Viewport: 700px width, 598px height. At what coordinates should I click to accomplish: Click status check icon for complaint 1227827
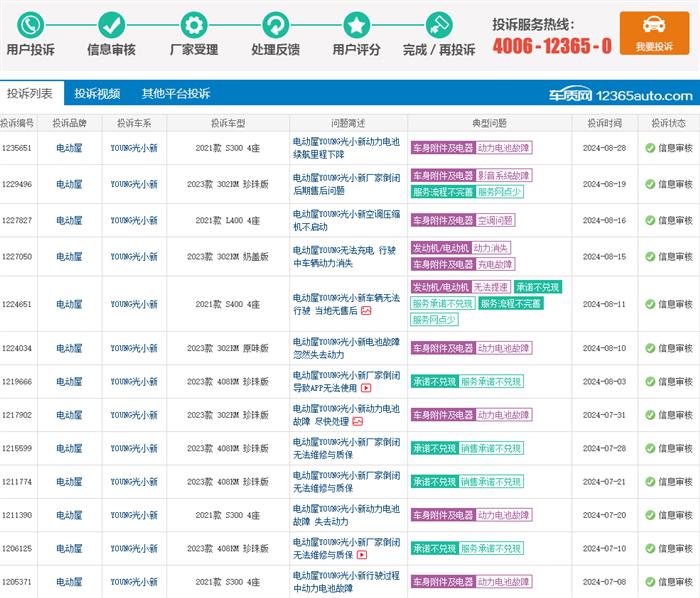pos(650,220)
